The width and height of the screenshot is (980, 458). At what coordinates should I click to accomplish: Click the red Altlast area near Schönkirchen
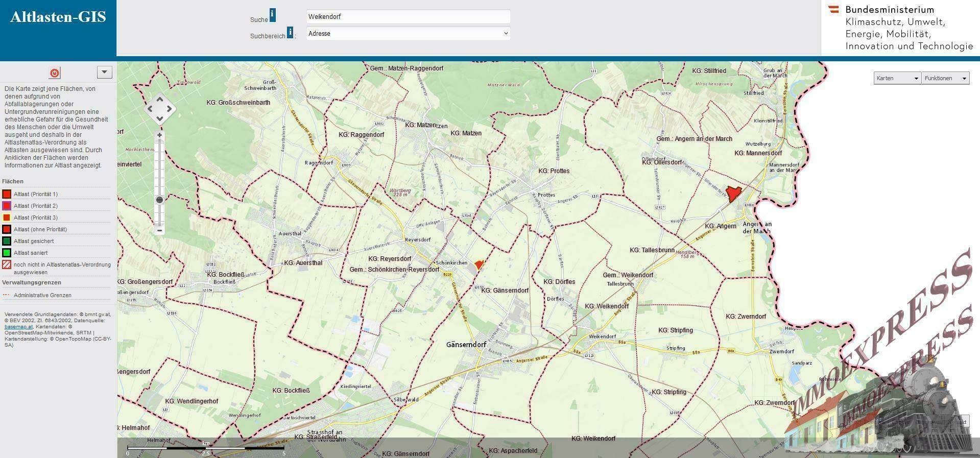[479, 264]
